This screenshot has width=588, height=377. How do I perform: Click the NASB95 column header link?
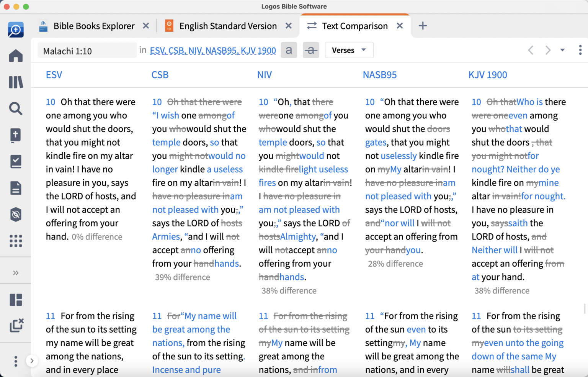pyautogui.click(x=379, y=75)
